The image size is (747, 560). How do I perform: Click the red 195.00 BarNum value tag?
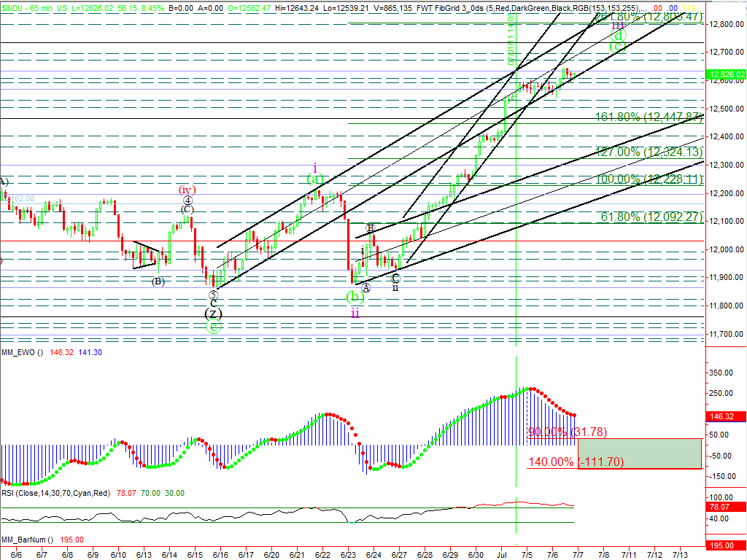click(x=724, y=545)
